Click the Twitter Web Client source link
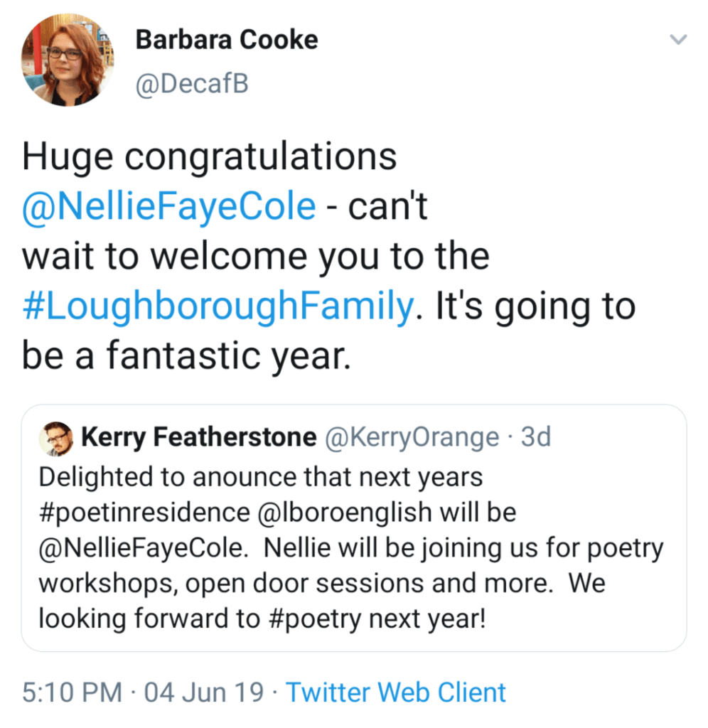 tap(396, 692)
